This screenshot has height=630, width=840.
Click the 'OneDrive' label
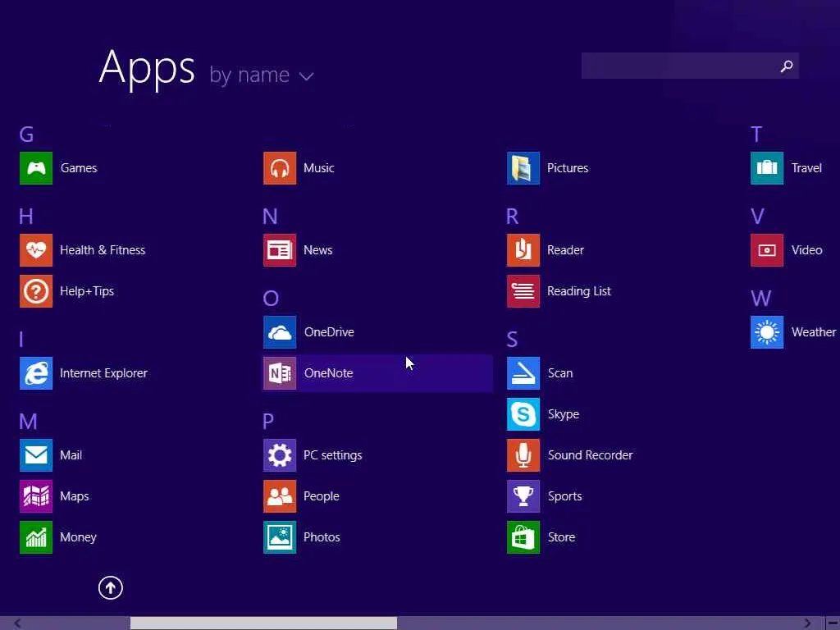[329, 332]
